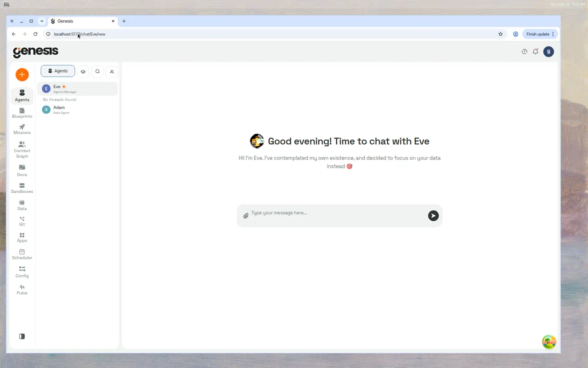Open the Context Graph section
This screenshot has height=368, width=588.
[x=22, y=150]
